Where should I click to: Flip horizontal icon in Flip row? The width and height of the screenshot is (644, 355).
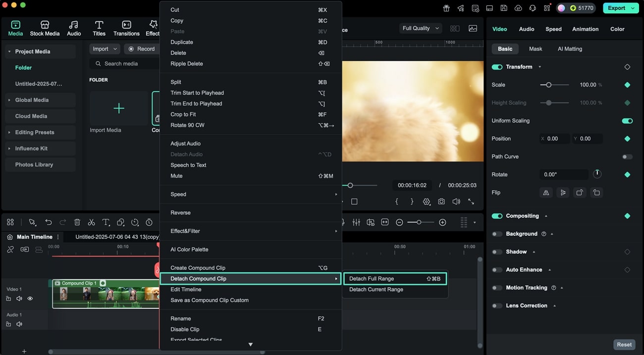click(x=546, y=193)
